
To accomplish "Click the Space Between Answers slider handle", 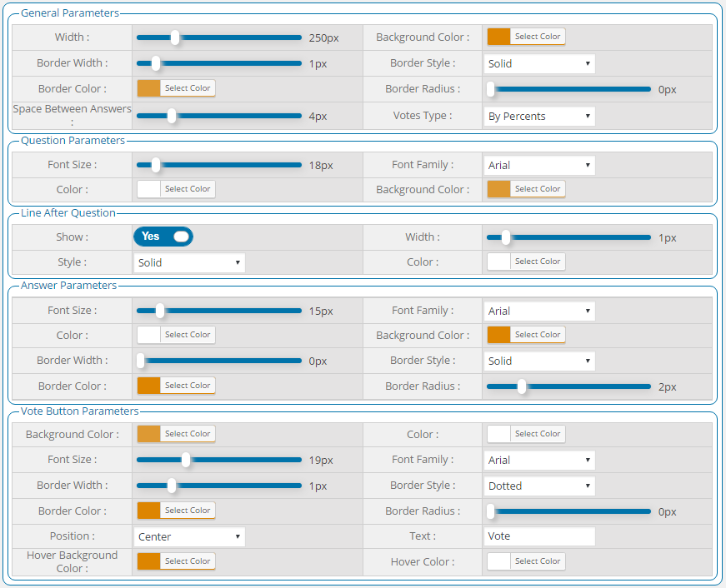I will pos(172,117).
